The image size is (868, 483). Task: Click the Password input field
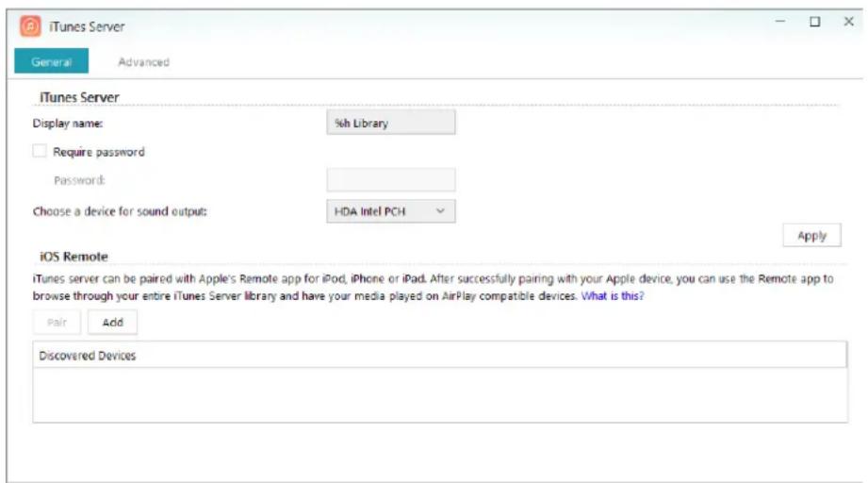pos(391,180)
